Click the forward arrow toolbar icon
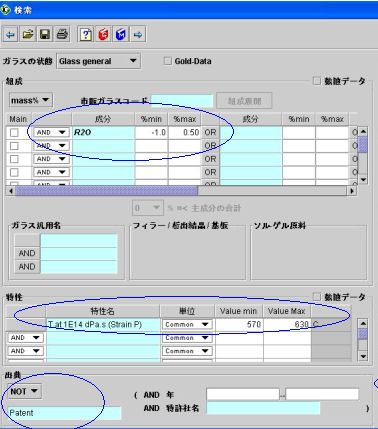This screenshot has width=378, height=429. point(138,34)
